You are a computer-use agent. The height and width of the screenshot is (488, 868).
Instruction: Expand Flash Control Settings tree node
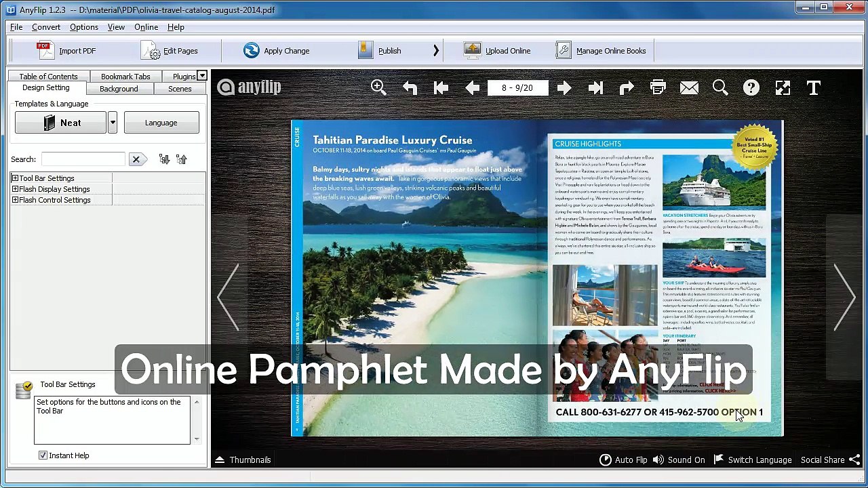pos(15,200)
